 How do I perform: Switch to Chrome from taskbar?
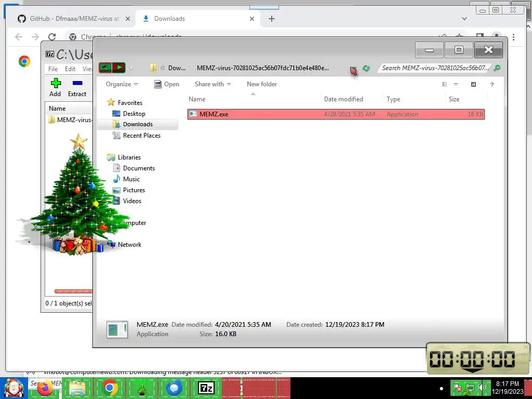[x=109, y=388]
